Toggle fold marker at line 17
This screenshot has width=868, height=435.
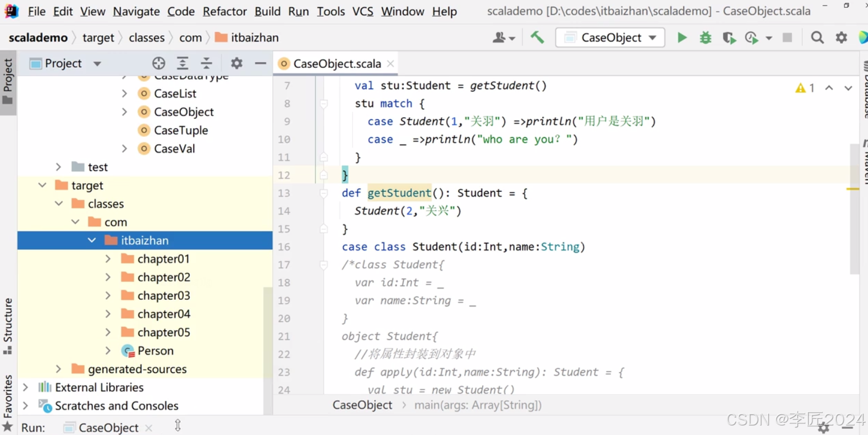(x=324, y=265)
